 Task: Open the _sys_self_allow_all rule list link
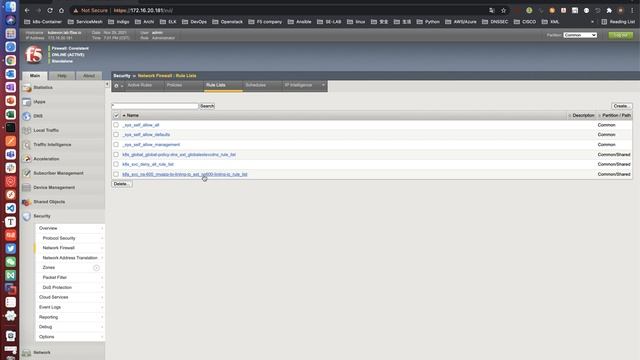[141, 125]
